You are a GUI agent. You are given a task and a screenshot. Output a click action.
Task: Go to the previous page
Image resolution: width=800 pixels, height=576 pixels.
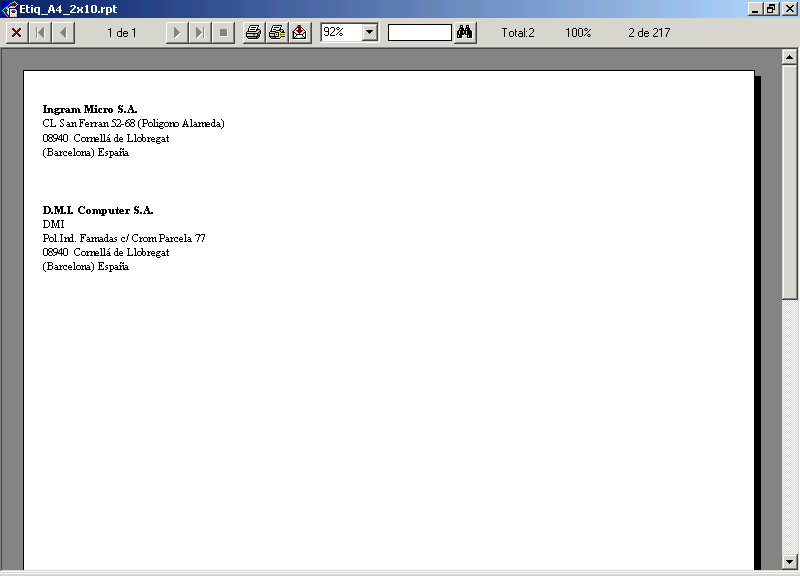63,33
